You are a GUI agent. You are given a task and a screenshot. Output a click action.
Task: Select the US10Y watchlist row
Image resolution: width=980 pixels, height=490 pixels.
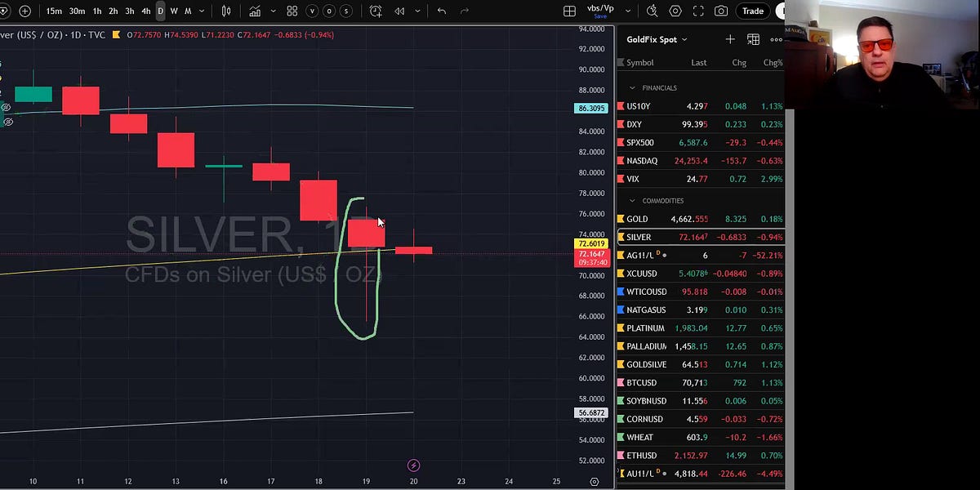tap(701, 106)
